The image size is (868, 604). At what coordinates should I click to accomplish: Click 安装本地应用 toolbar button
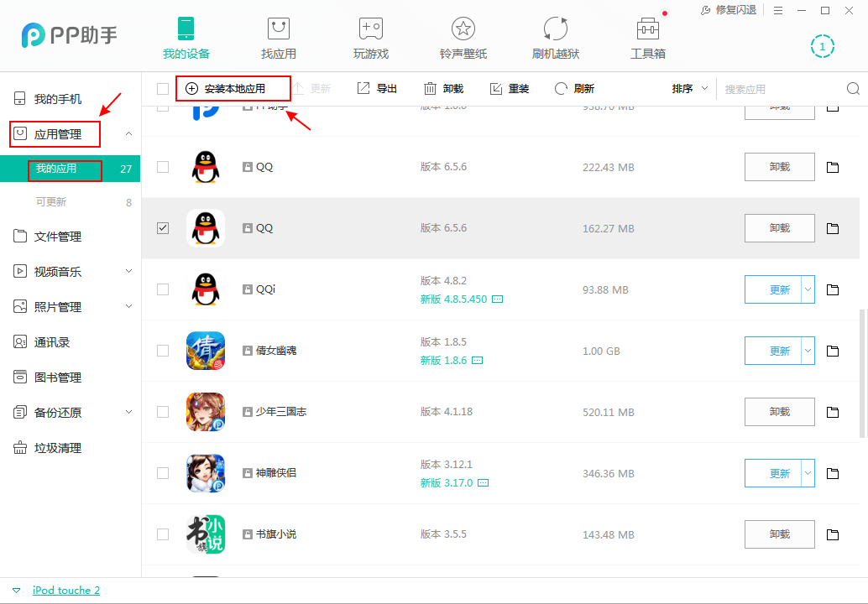tap(225, 88)
